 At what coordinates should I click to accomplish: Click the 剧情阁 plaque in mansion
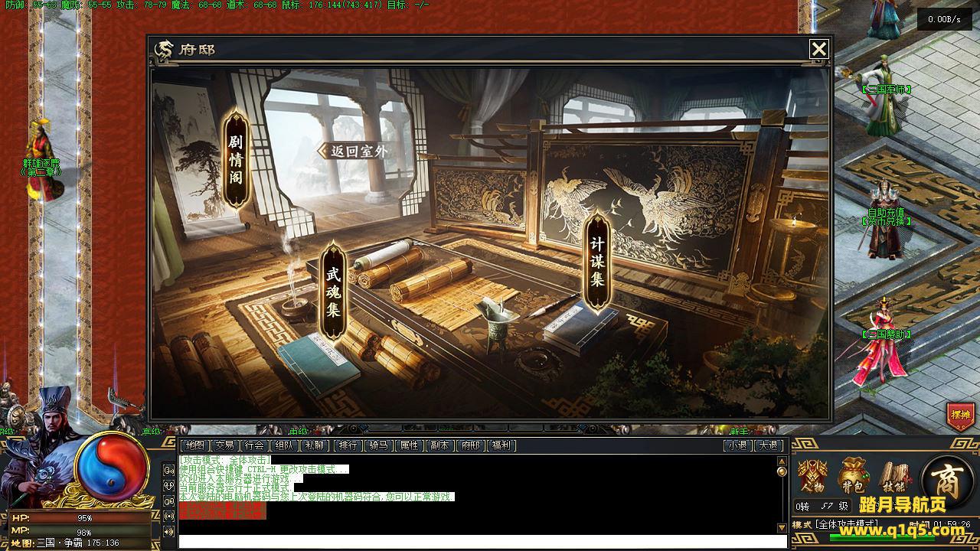tap(236, 160)
